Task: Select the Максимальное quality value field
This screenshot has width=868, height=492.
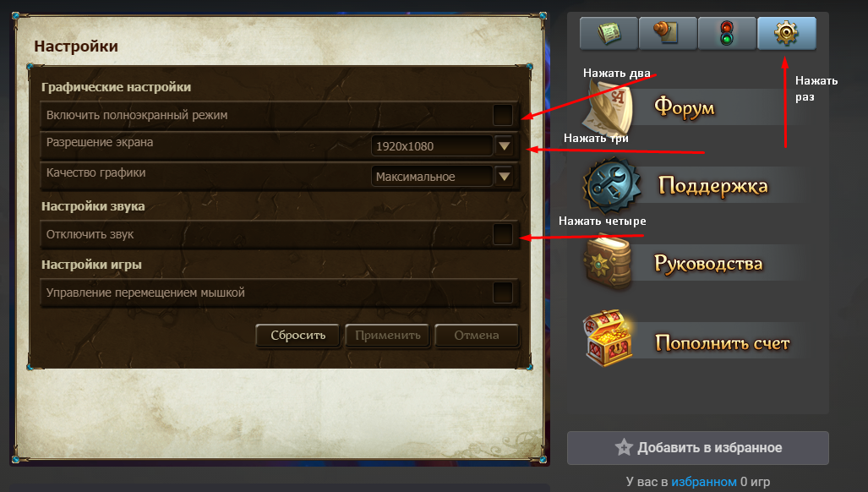Action: [433, 177]
